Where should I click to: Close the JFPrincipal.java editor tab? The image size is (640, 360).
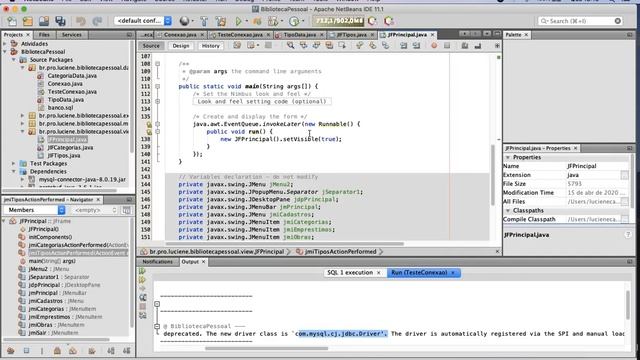[432, 35]
